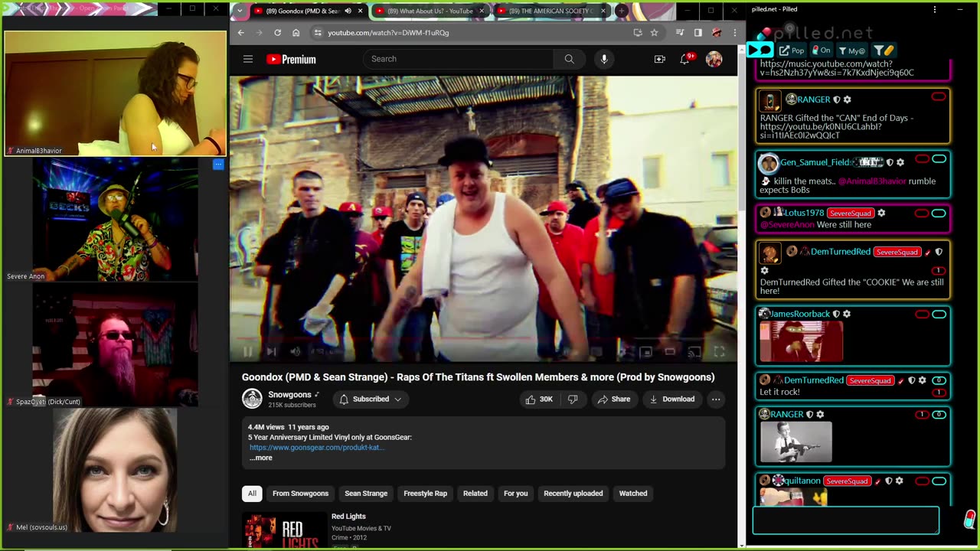View site information icon in address bar
The width and height of the screenshot is (980, 551).
pos(318,33)
